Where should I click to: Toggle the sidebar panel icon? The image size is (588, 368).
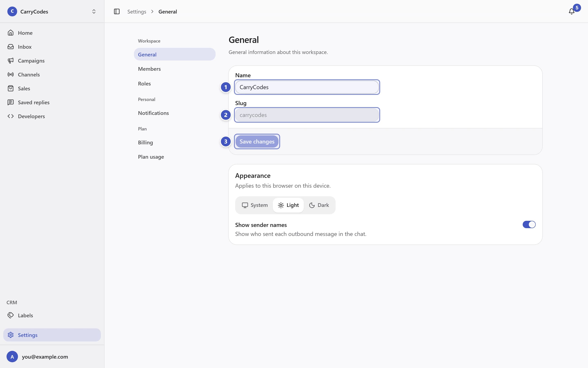pos(117,11)
